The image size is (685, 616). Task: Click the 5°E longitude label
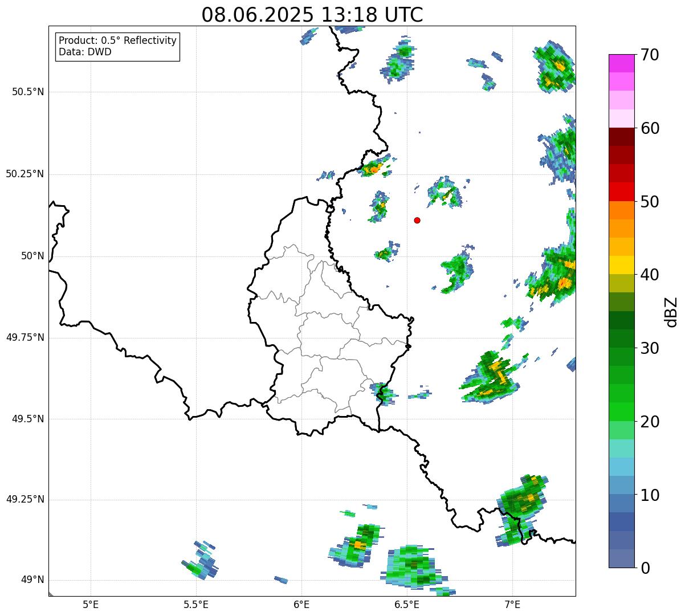tap(91, 604)
